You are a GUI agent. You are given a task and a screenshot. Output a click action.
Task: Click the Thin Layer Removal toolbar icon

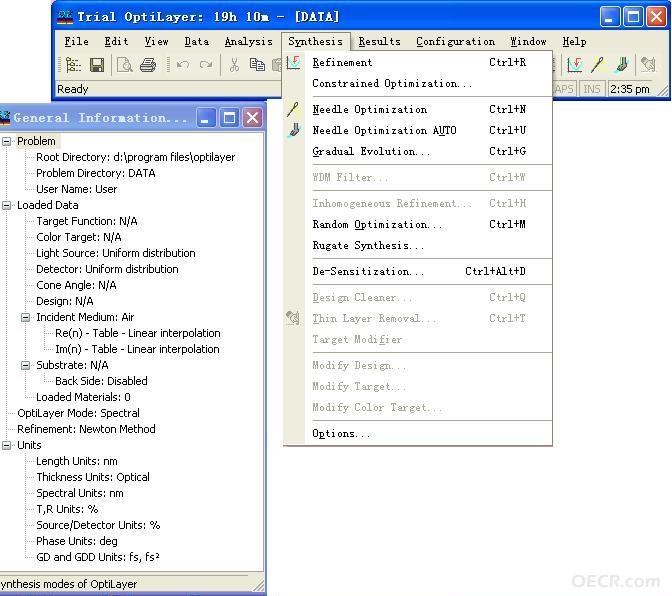click(x=648, y=65)
